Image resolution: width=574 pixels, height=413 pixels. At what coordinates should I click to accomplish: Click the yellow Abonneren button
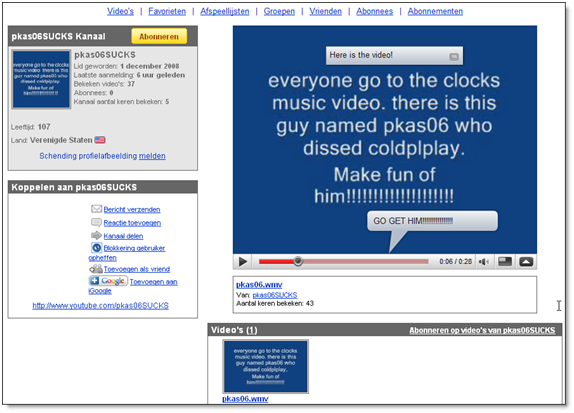click(159, 36)
